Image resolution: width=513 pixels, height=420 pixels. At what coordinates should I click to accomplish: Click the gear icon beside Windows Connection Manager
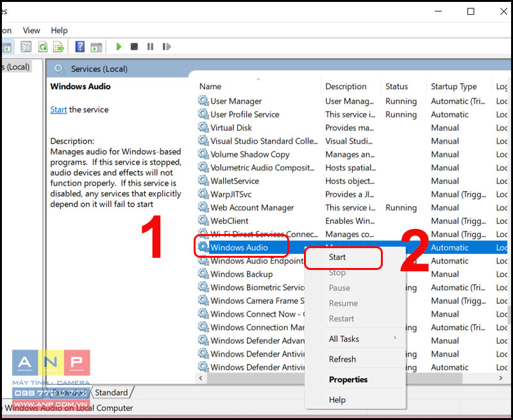(203, 327)
